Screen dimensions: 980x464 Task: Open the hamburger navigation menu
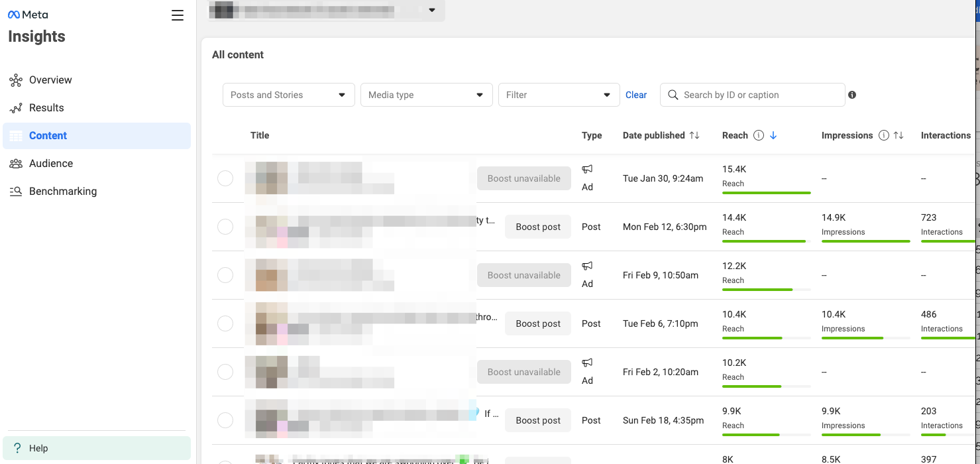point(177,15)
